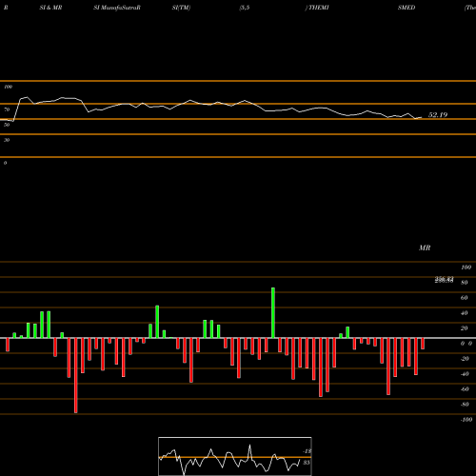Click the "0 0" label on MR axis
Viewport: 476px width, 476px height.
coord(466,344)
